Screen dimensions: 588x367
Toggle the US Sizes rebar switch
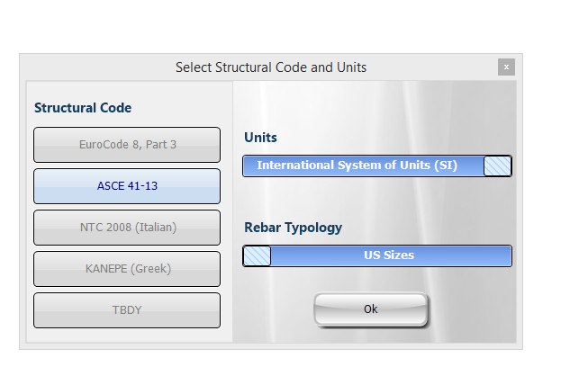(x=377, y=255)
